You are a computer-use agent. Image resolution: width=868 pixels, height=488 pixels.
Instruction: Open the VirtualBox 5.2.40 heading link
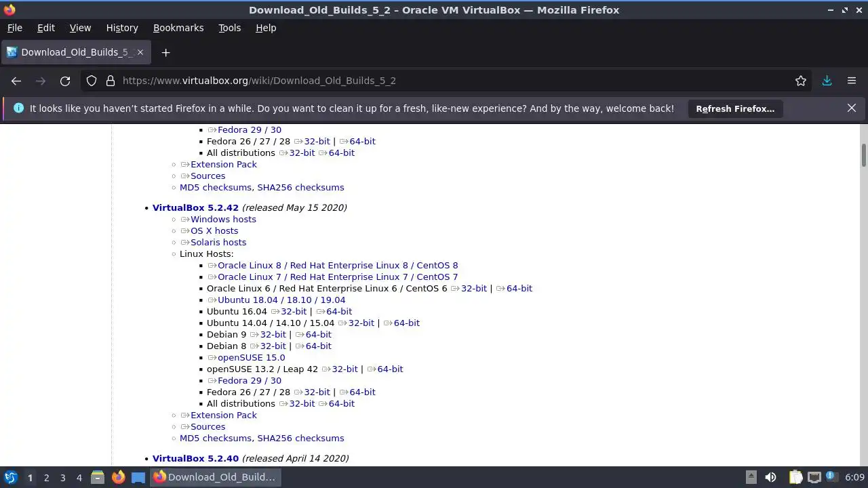click(195, 458)
